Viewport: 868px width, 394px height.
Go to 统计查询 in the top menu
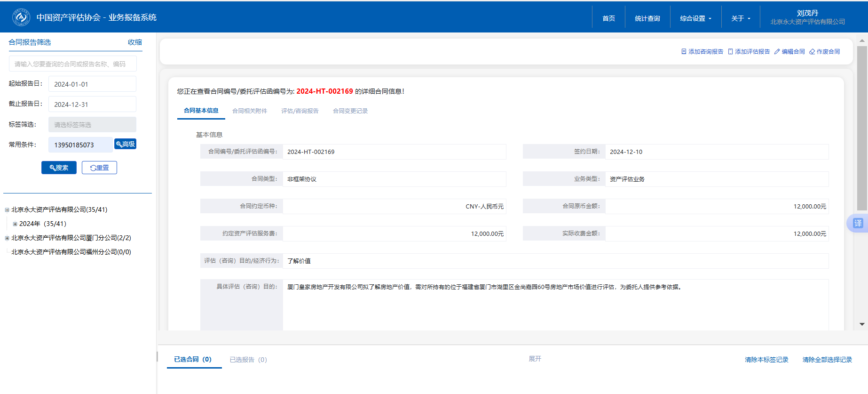point(647,18)
